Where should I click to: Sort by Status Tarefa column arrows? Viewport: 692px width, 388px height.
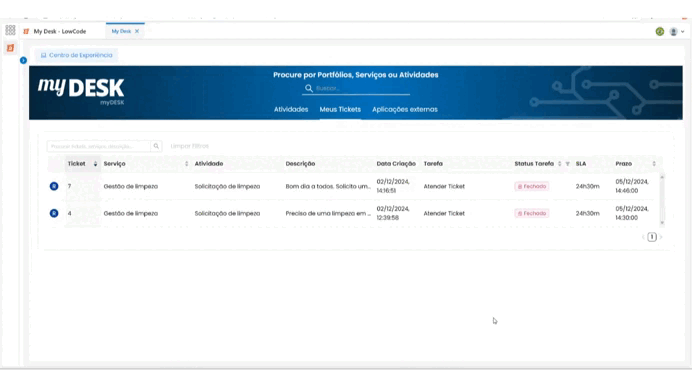click(560, 164)
